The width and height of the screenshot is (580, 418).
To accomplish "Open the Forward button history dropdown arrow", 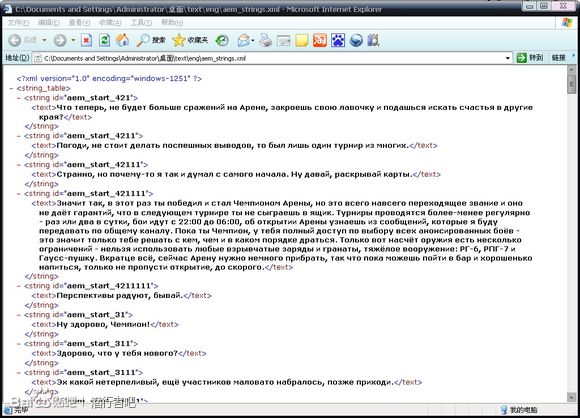I will (x=73, y=40).
